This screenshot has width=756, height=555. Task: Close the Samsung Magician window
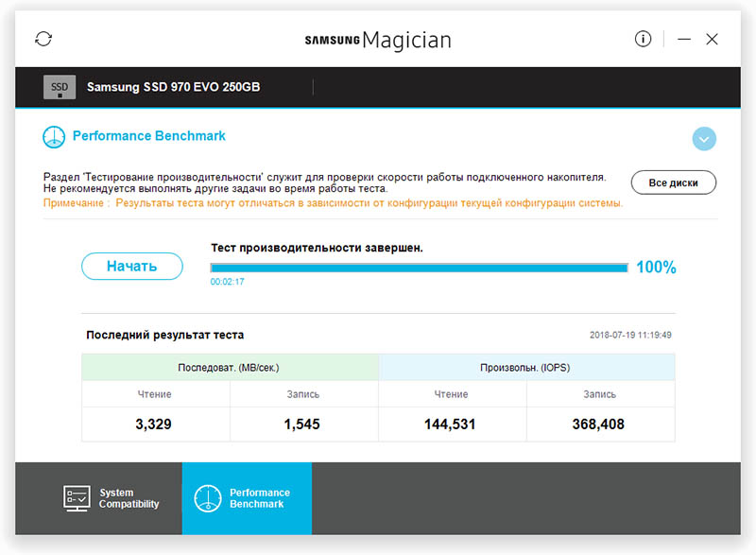712,39
